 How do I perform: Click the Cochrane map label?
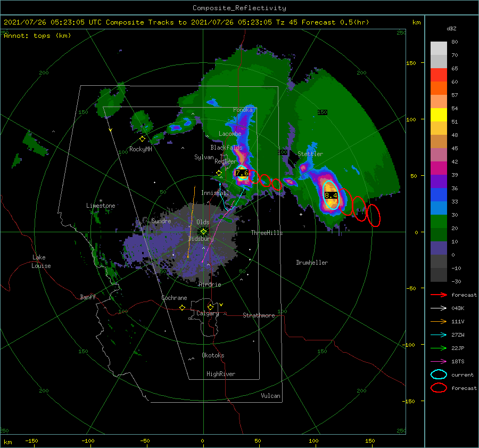click(174, 298)
